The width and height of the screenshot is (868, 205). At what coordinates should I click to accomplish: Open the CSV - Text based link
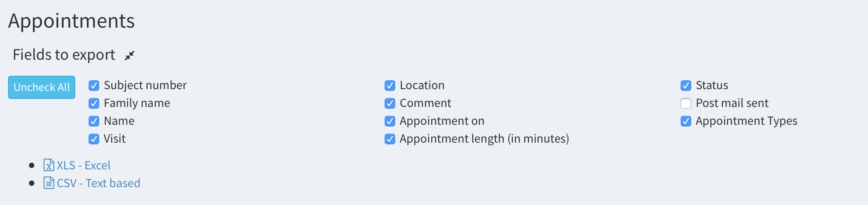point(98,183)
